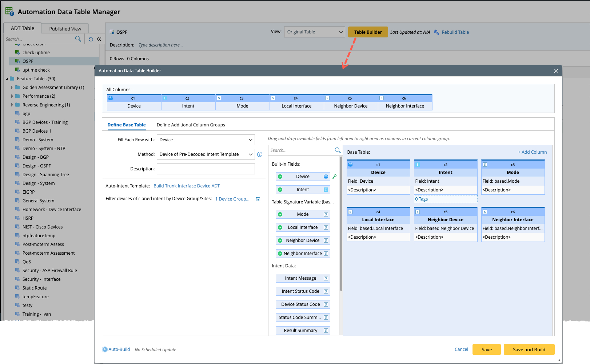This screenshot has width=590, height=364.
Task: Toggle the green check on Intent field
Action: [x=280, y=190]
